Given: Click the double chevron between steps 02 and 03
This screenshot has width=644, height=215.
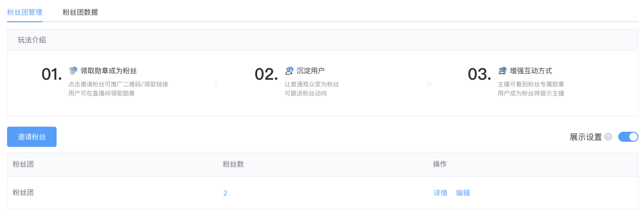Looking at the screenshot, I should (x=429, y=83).
